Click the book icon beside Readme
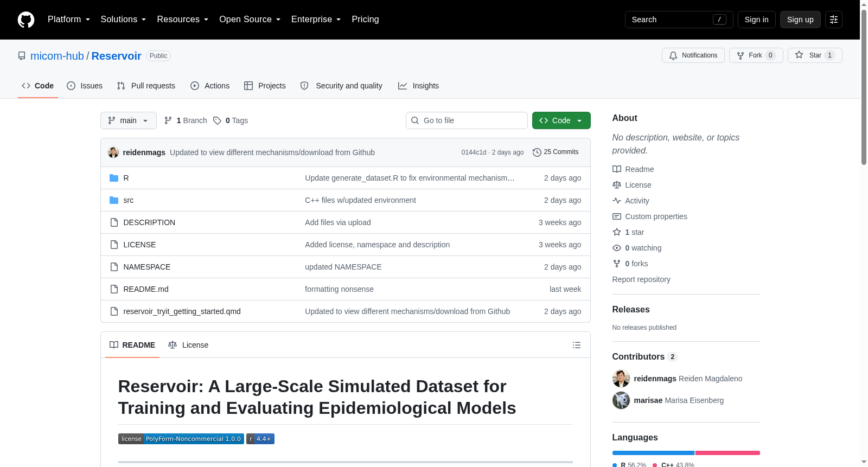868x467 pixels. tap(617, 169)
